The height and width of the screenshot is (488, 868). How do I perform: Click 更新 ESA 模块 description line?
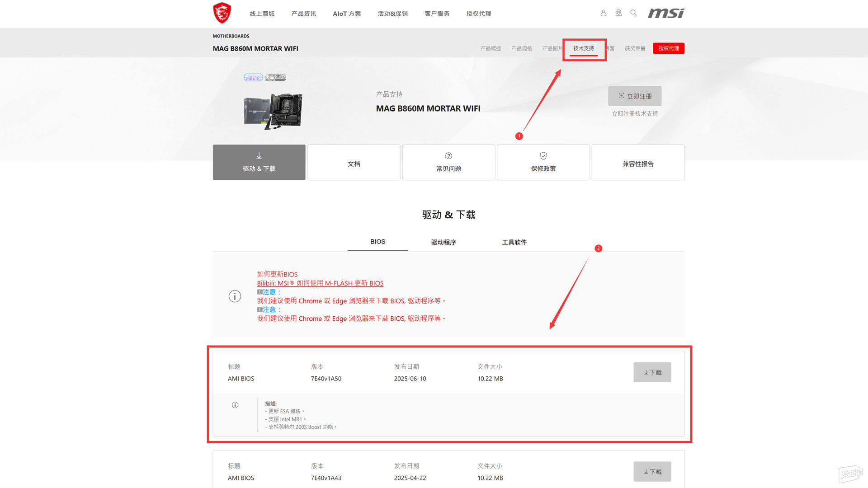pos(285,411)
